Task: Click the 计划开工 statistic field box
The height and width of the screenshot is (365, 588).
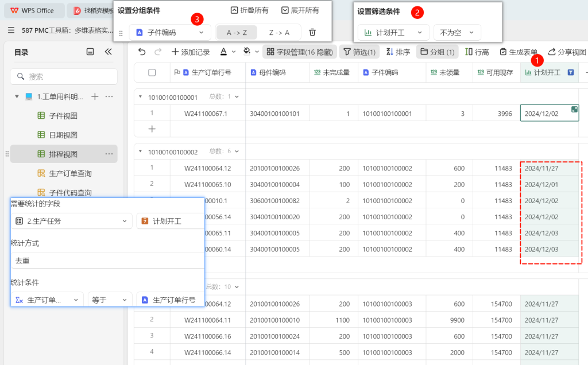Action: point(171,221)
